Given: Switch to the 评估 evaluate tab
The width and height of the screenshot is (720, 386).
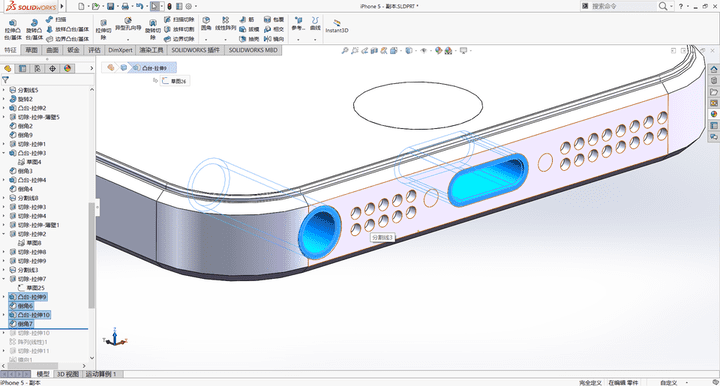Looking at the screenshot, I should click(94, 50).
